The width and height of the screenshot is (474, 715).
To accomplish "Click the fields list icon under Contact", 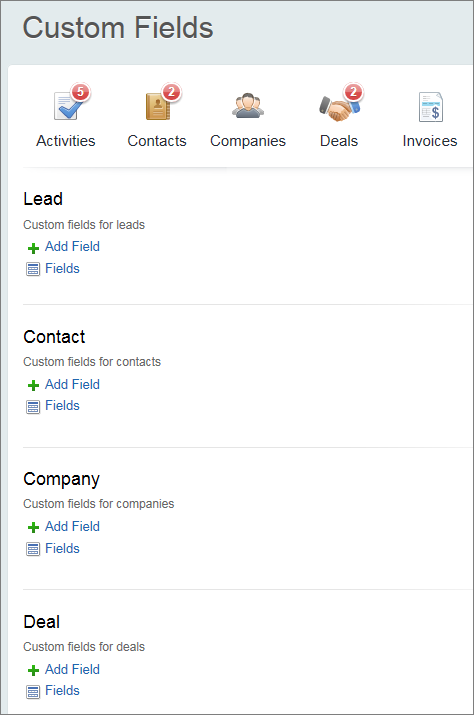I will coord(33,407).
